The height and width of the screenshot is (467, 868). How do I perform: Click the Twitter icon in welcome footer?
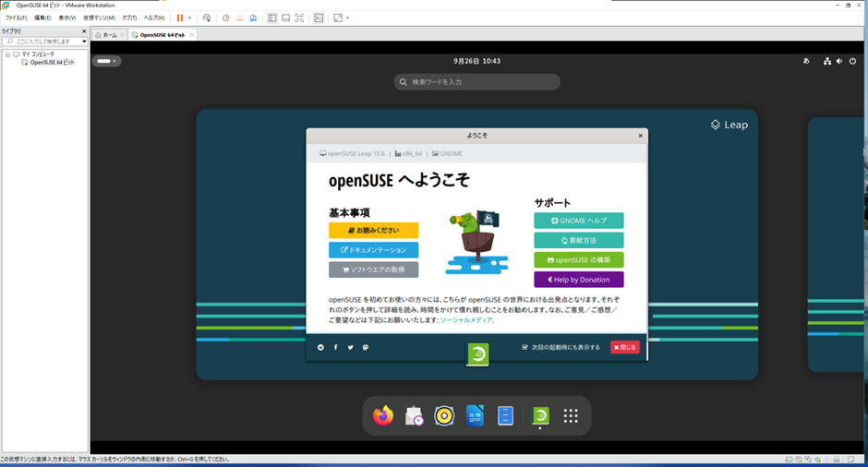(350, 347)
